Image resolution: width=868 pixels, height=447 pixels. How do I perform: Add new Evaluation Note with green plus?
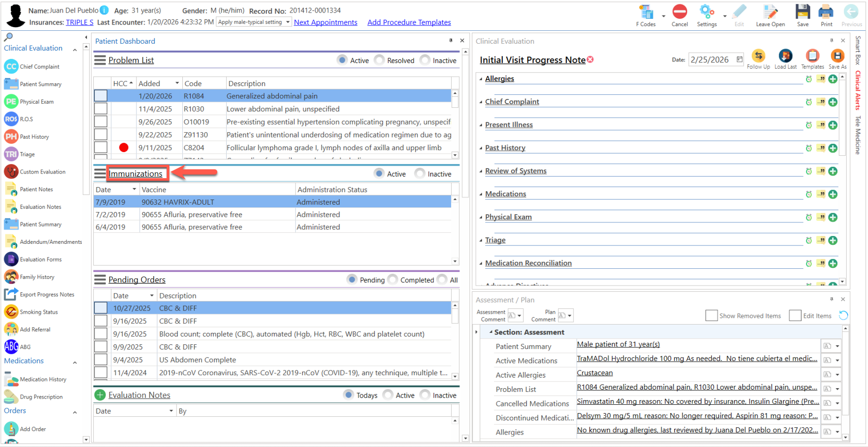click(x=100, y=395)
